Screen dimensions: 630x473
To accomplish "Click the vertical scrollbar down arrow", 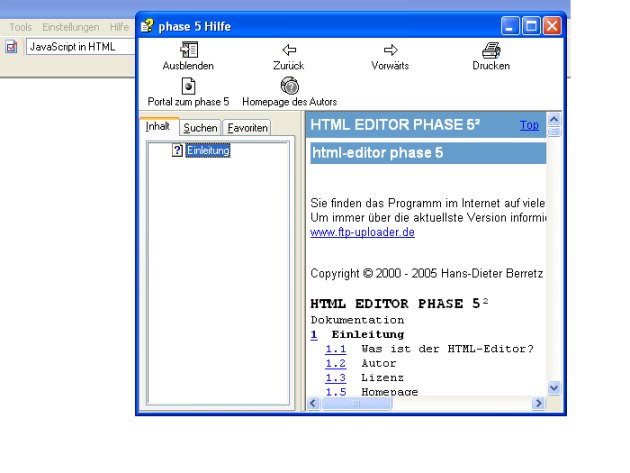I will click(554, 388).
